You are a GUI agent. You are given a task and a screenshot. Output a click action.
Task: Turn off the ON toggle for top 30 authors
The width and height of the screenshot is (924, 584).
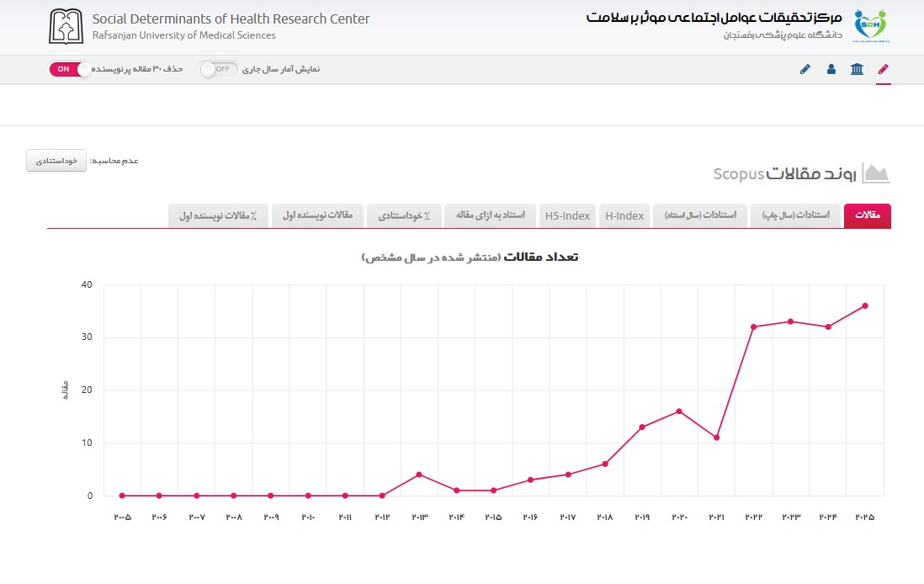click(x=70, y=69)
